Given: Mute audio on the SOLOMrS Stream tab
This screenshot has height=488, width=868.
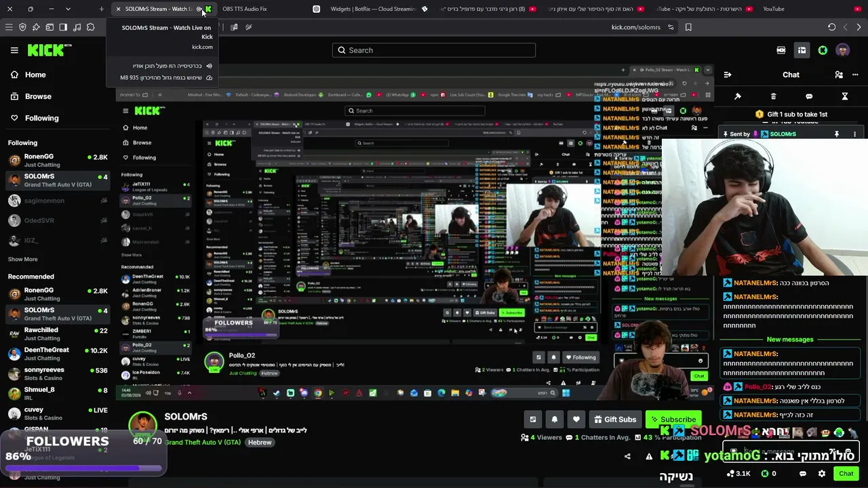Looking at the screenshot, I should coord(199,9).
